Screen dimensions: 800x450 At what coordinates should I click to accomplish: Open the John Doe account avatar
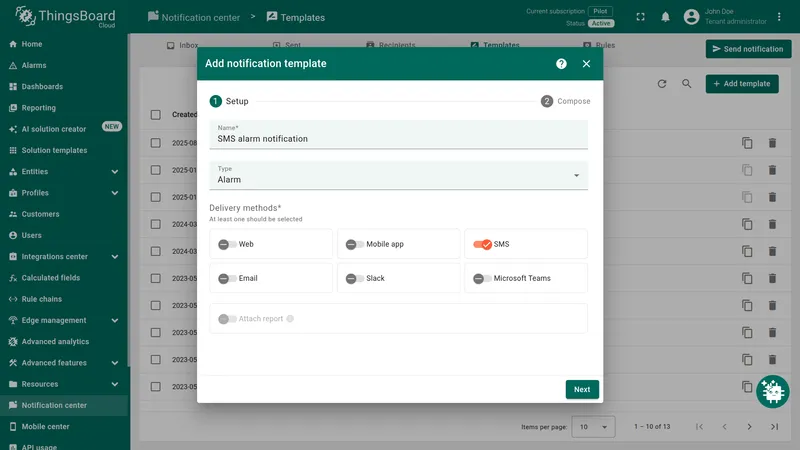691,17
